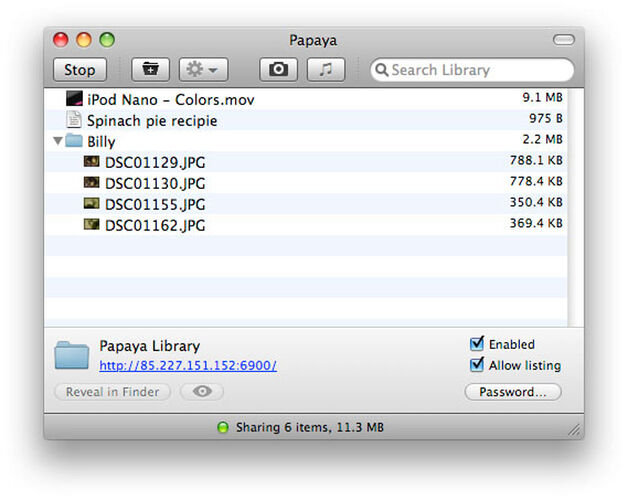
Task: Click the add folder toolbar icon
Action: click(151, 70)
